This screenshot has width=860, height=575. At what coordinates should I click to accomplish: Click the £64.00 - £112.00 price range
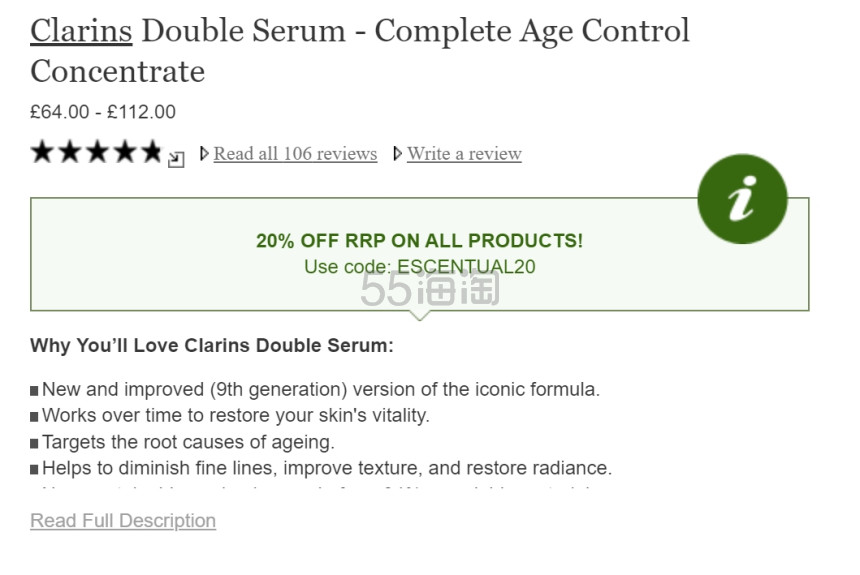pos(103,112)
